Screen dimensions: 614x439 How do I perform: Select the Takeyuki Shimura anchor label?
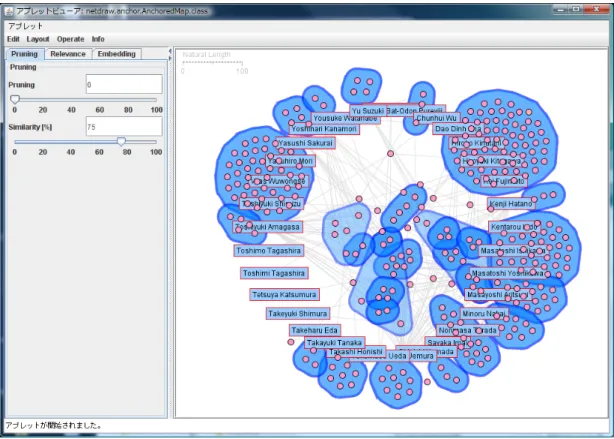click(298, 313)
